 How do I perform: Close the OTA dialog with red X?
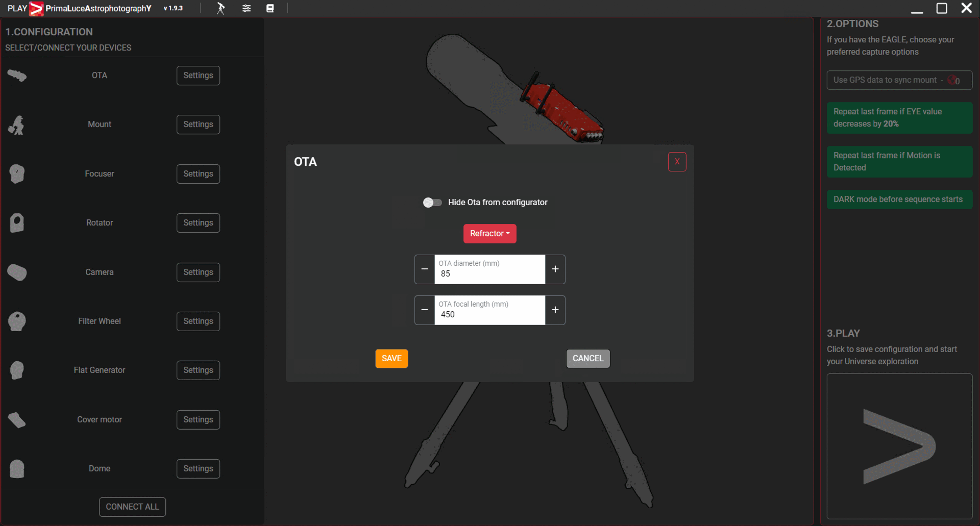click(677, 162)
